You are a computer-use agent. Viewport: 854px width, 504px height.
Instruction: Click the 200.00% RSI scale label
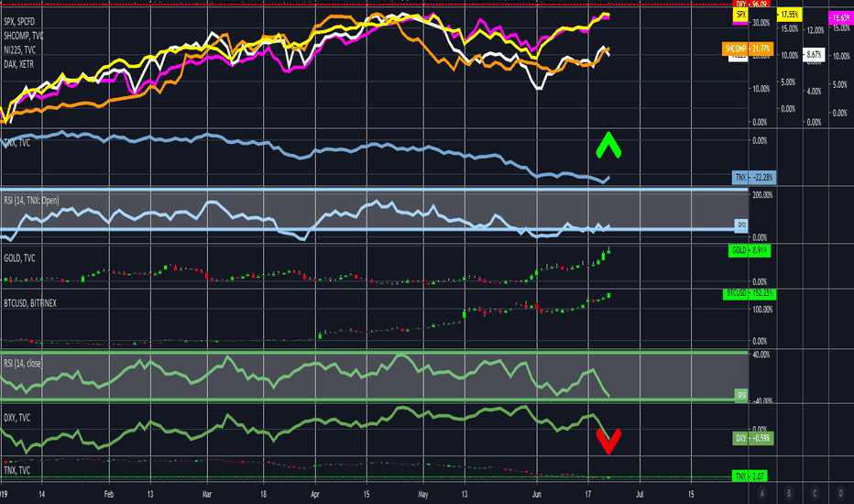762,194
